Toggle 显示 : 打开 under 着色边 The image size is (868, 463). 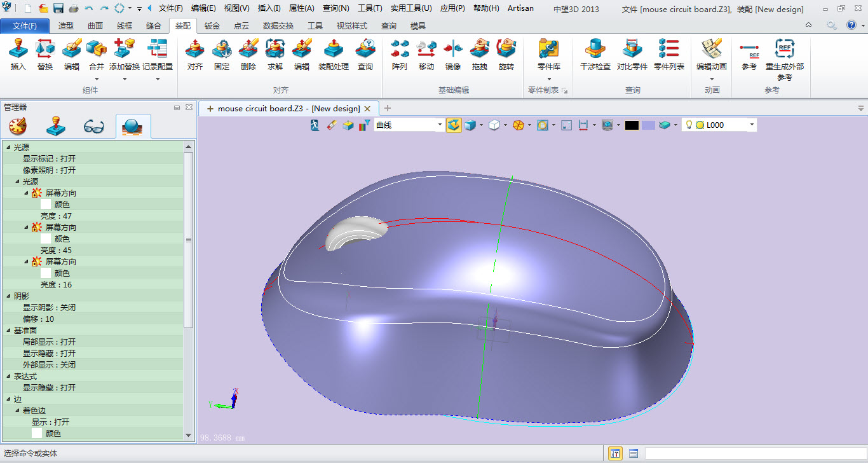[50, 422]
